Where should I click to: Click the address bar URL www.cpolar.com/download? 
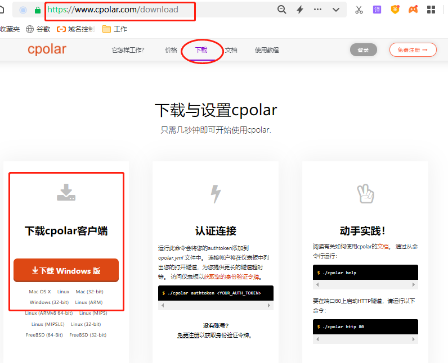[113, 10]
